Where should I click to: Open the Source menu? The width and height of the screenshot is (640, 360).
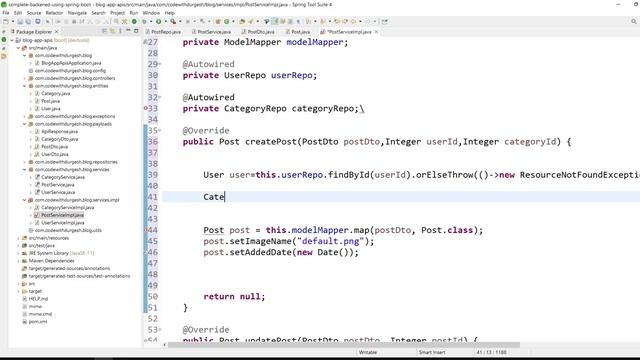[34, 13]
